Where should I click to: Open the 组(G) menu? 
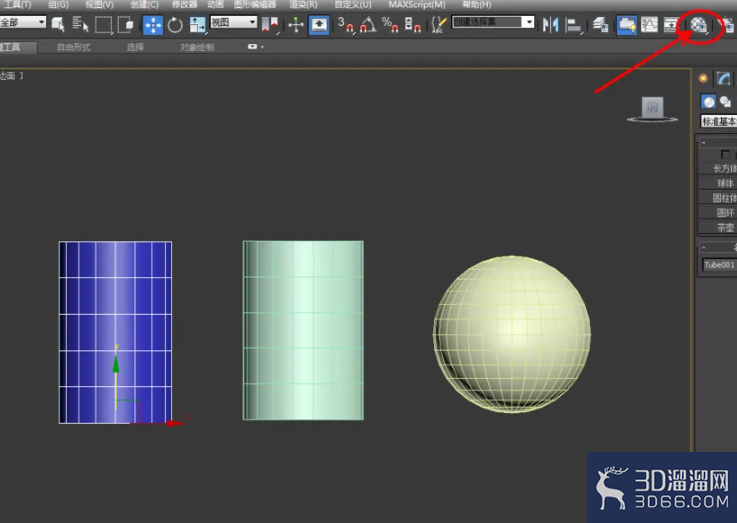(x=58, y=5)
